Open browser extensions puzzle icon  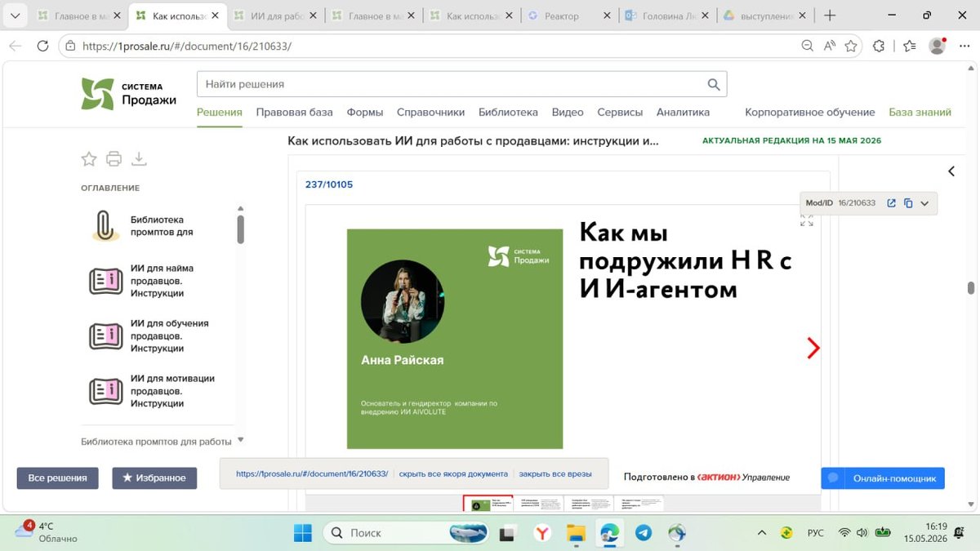pos(879,47)
